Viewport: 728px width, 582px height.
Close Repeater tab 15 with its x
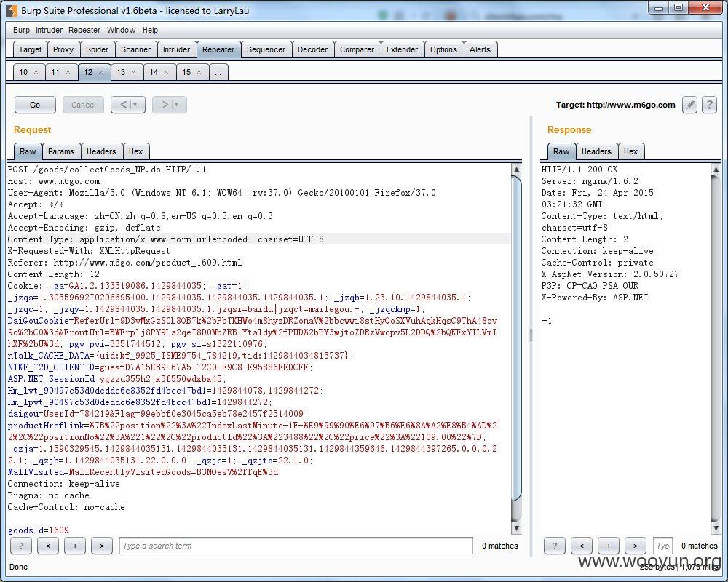(199, 73)
